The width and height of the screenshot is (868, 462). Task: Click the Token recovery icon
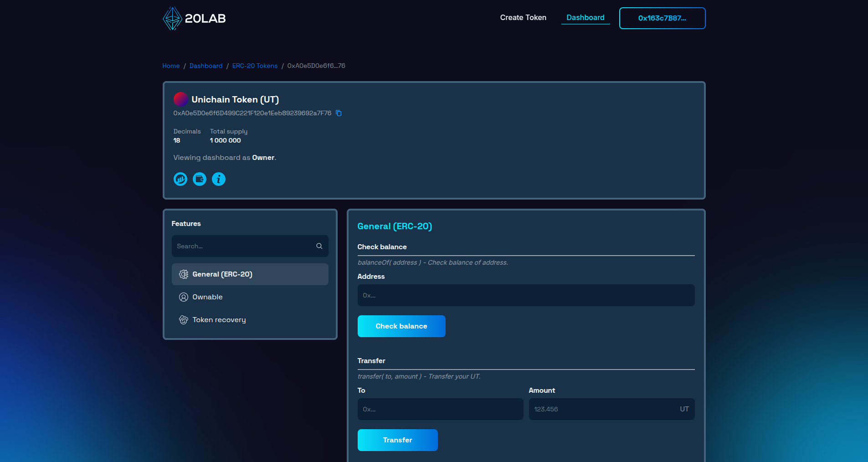(x=184, y=320)
